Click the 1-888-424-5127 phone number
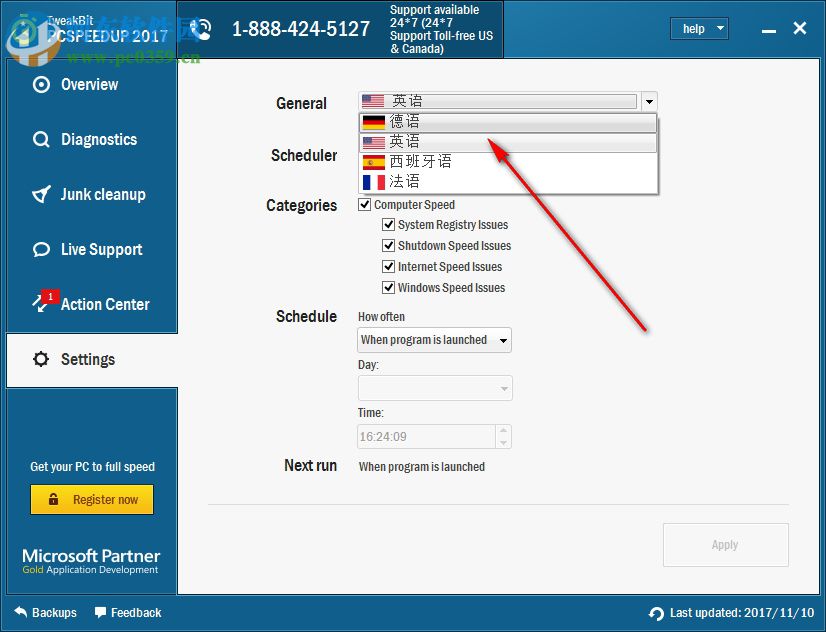The image size is (826, 632). [301, 29]
